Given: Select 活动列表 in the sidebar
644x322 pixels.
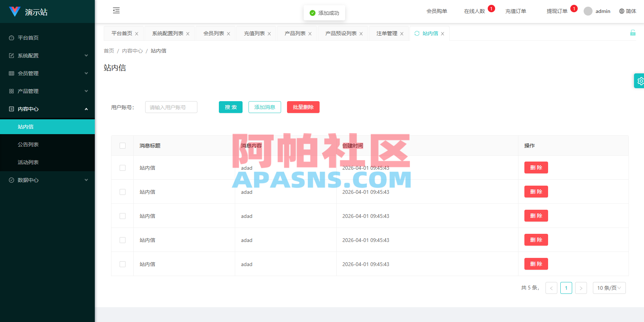Looking at the screenshot, I should click(x=47, y=162).
